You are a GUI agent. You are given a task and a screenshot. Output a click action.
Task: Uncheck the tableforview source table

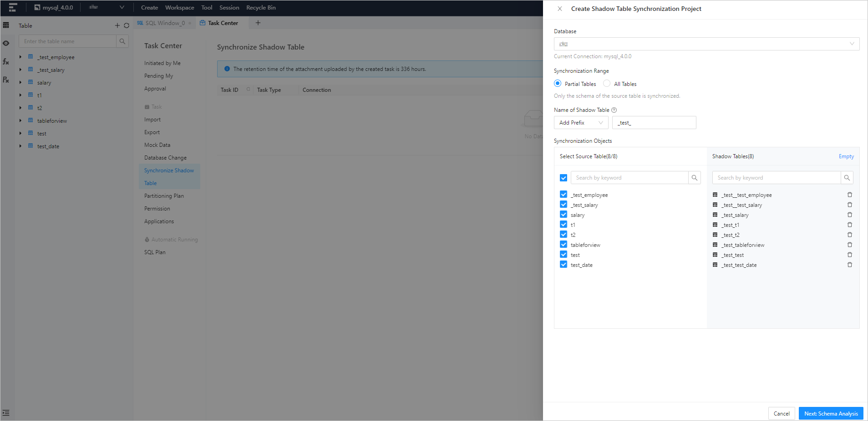click(x=563, y=245)
